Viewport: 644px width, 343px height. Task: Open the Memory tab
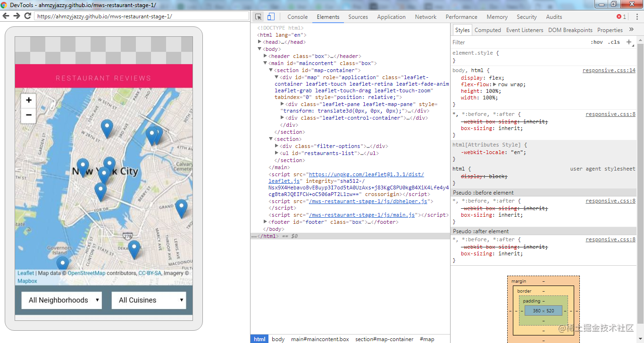point(497,16)
